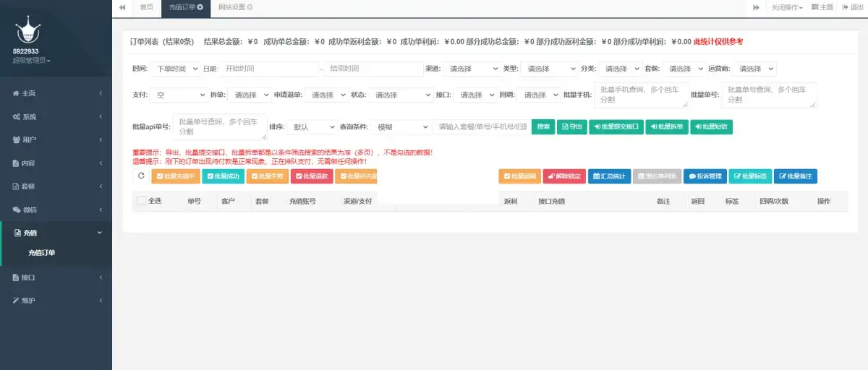Toggle the 全选 select-all checkbox

tap(141, 201)
